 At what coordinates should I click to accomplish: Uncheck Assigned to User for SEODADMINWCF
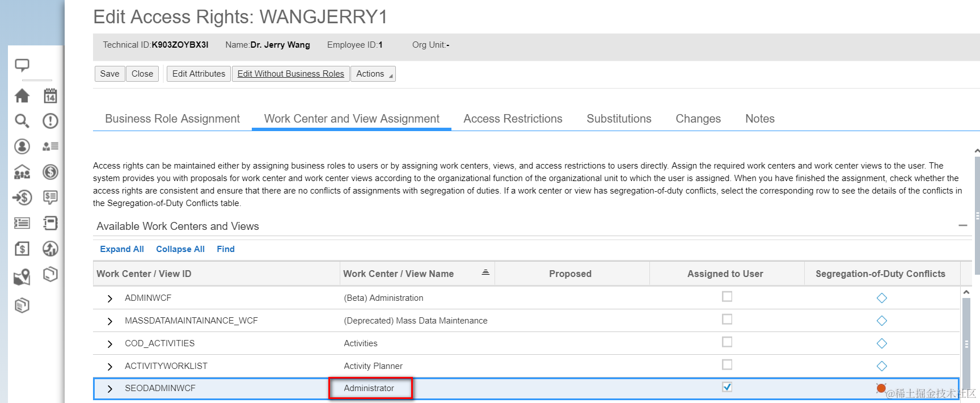[x=727, y=387]
